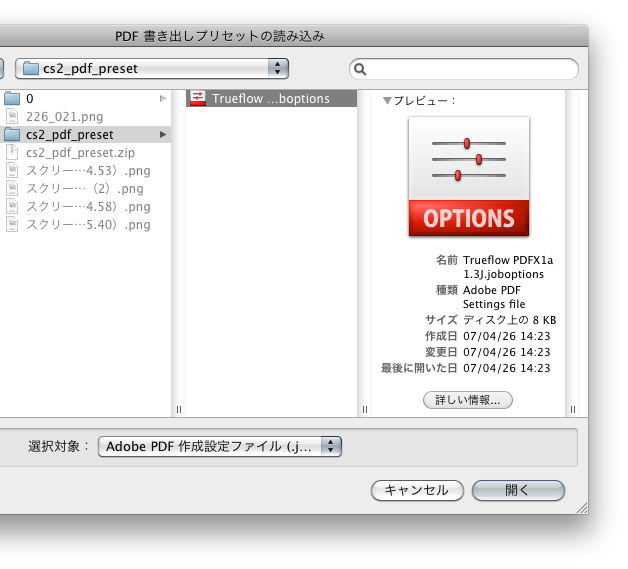The width and height of the screenshot is (628, 569).
Task: Click the second column's divider handle
Action: (364, 409)
